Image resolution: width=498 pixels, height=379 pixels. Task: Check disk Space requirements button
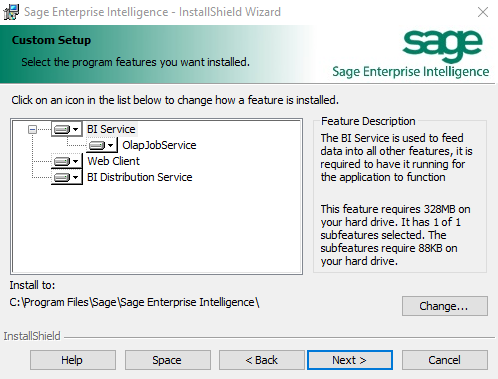(168, 360)
